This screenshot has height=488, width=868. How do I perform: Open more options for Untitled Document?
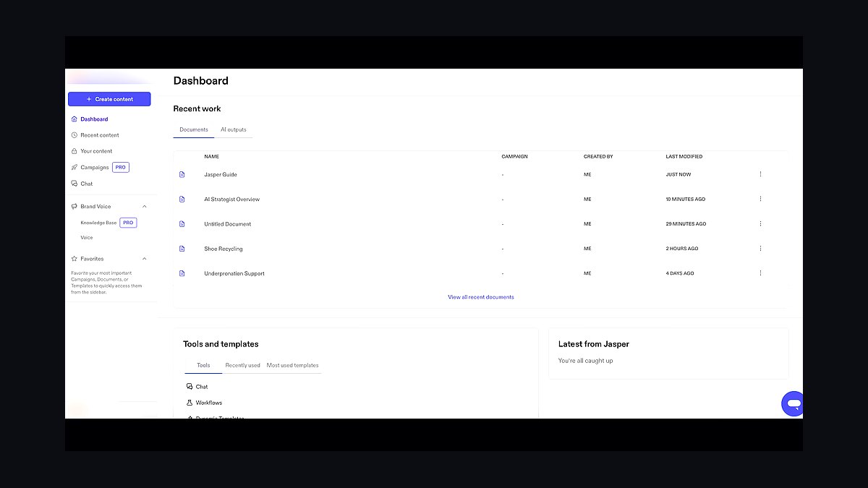click(760, 223)
